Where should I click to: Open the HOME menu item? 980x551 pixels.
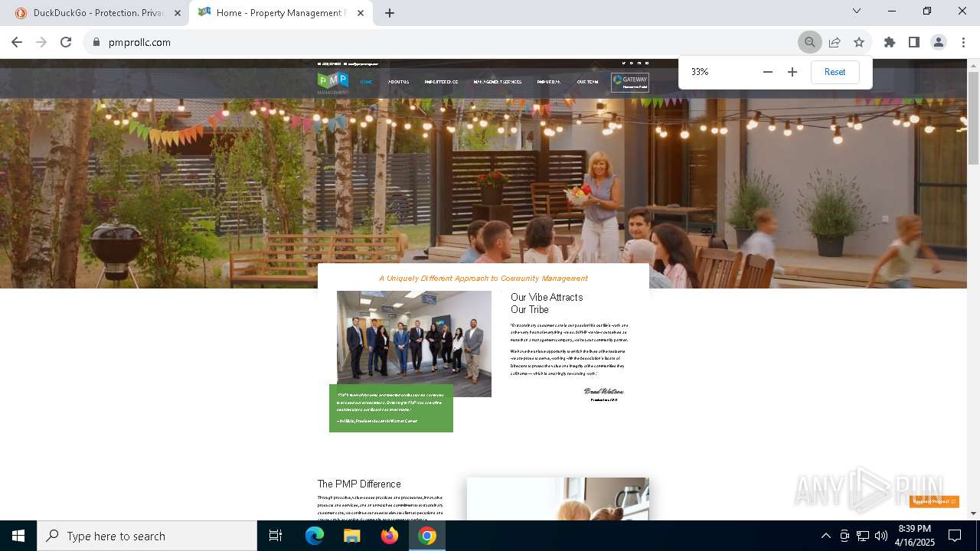coord(366,82)
